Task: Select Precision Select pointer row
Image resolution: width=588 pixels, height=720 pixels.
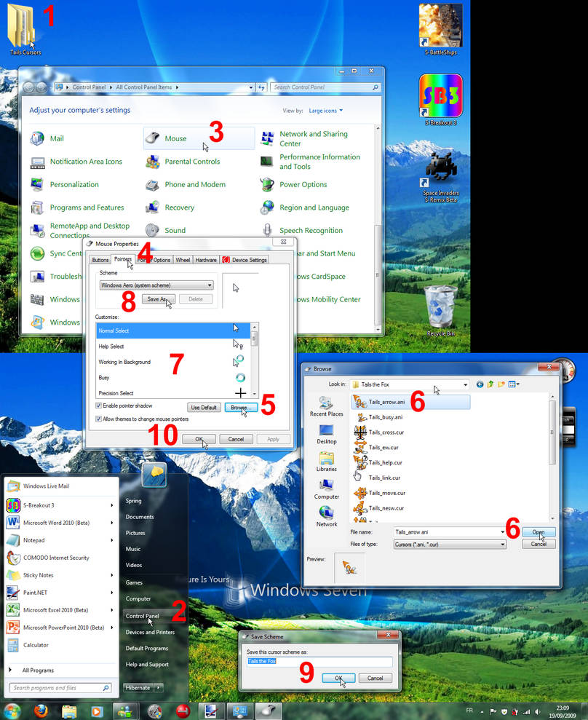Action: [x=173, y=393]
